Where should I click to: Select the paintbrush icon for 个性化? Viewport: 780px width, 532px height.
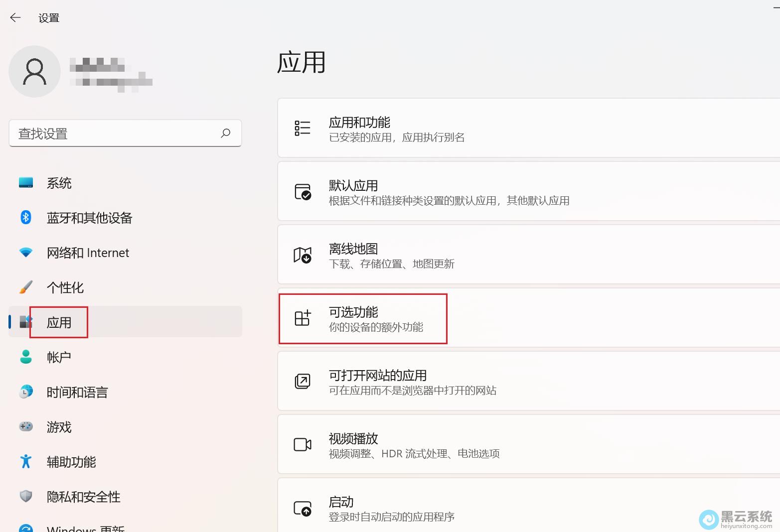point(25,287)
